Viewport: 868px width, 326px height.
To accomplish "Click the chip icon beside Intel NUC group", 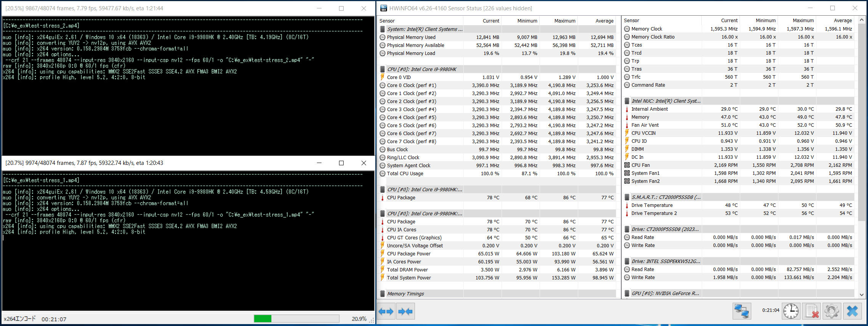I will coord(627,101).
